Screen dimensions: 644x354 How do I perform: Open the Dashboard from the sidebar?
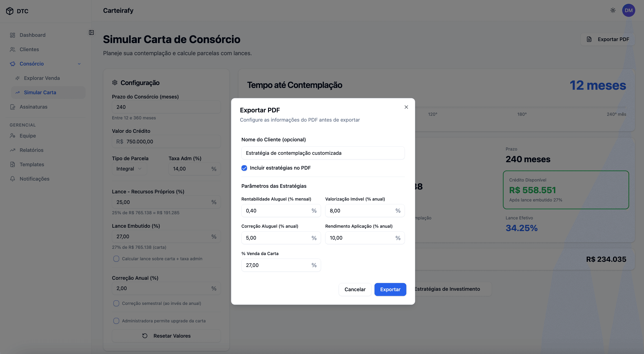coord(32,35)
